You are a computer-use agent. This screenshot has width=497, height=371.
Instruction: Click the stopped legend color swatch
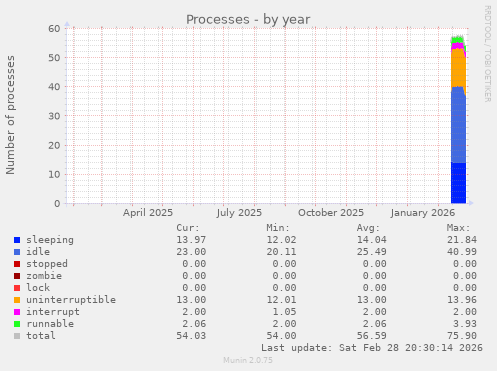pyautogui.click(x=17, y=264)
